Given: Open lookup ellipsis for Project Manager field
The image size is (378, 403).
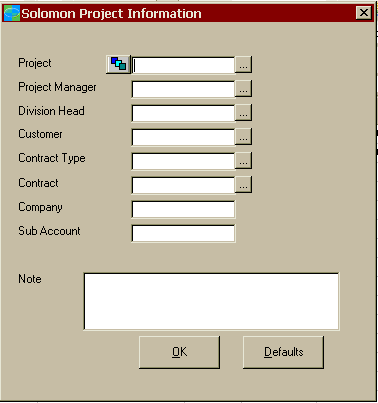Looking at the screenshot, I should pyautogui.click(x=243, y=89).
